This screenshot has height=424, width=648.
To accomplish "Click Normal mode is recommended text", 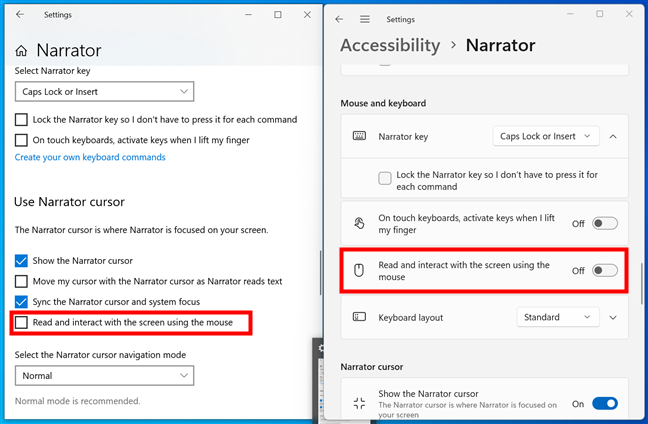I will click(x=78, y=401).
